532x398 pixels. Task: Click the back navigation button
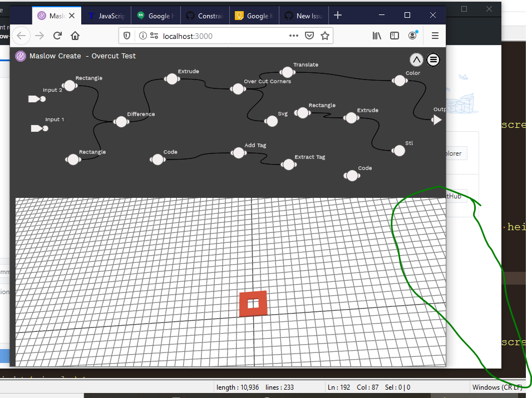click(x=21, y=36)
